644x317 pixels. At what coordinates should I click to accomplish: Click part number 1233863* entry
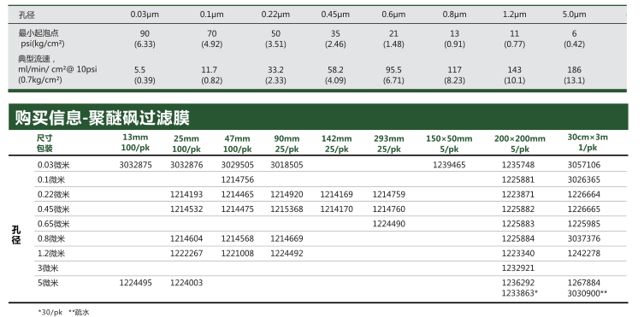coord(519,293)
